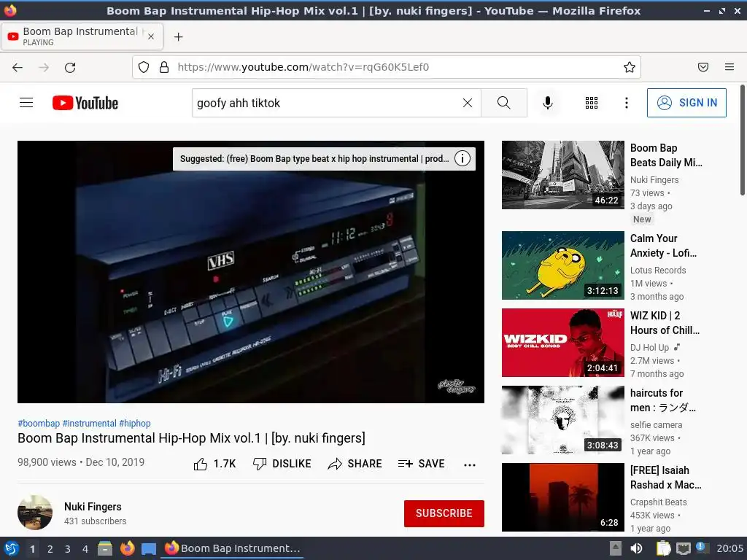Click 'DJ Hol Up' channel name
The image size is (747, 560).
(x=649, y=348)
